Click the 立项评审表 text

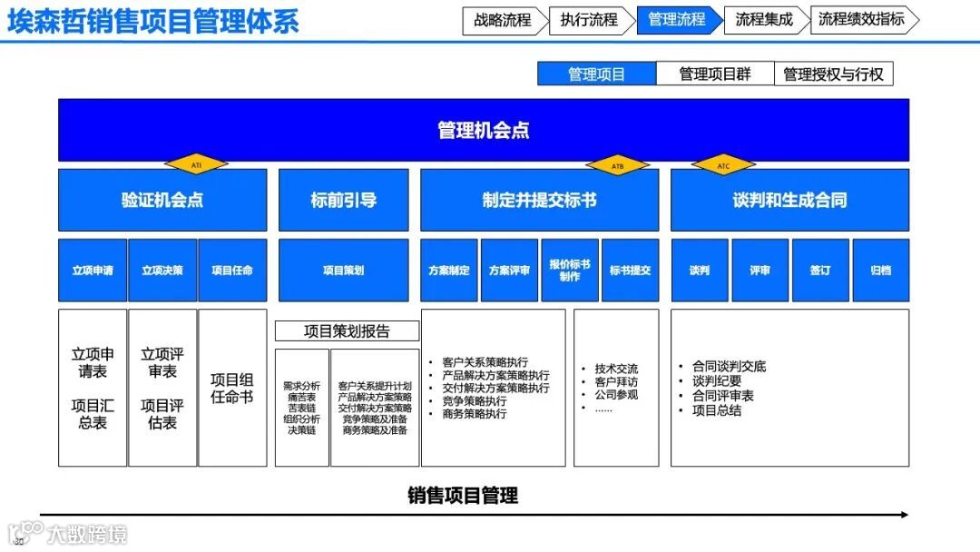162,362
